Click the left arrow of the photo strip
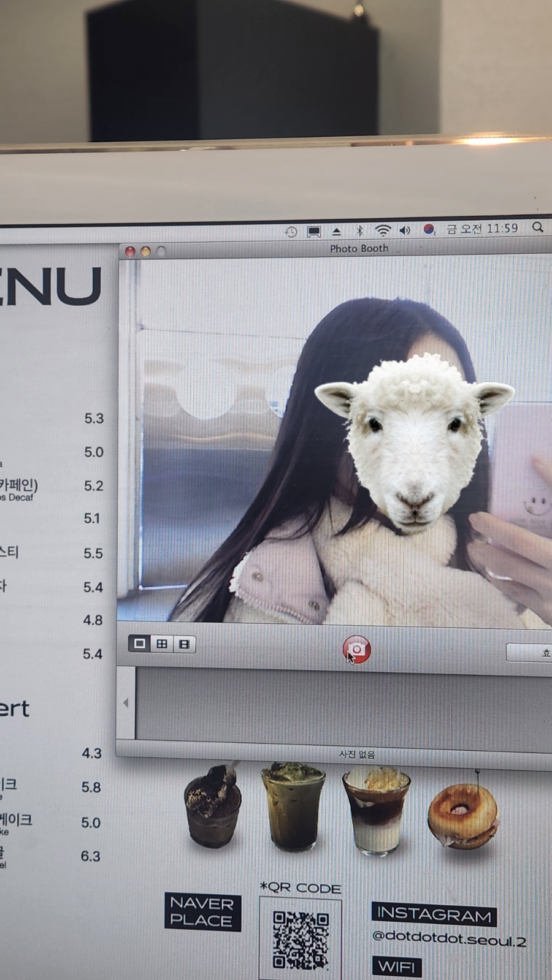The width and height of the screenshot is (552, 980). click(x=126, y=703)
